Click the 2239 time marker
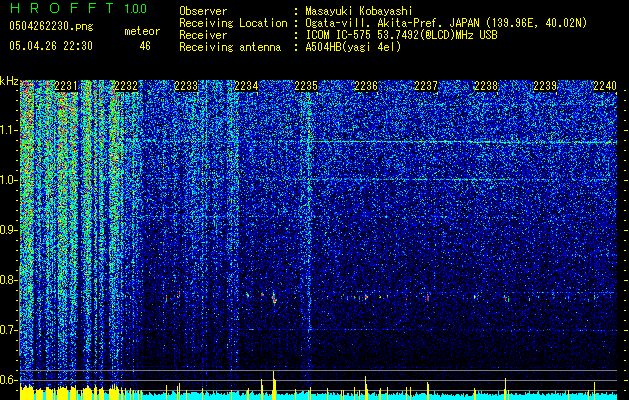The width and height of the screenshot is (629, 400). (x=546, y=86)
